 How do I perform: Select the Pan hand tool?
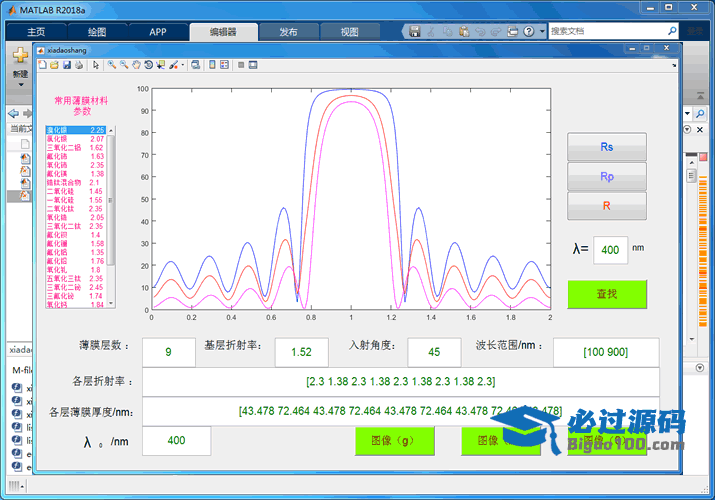click(136, 65)
